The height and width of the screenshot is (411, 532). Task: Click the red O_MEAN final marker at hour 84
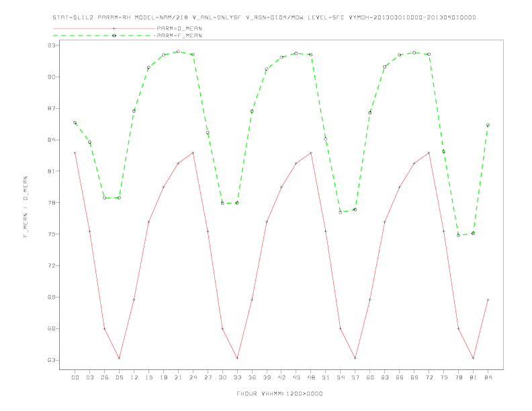tap(488, 300)
